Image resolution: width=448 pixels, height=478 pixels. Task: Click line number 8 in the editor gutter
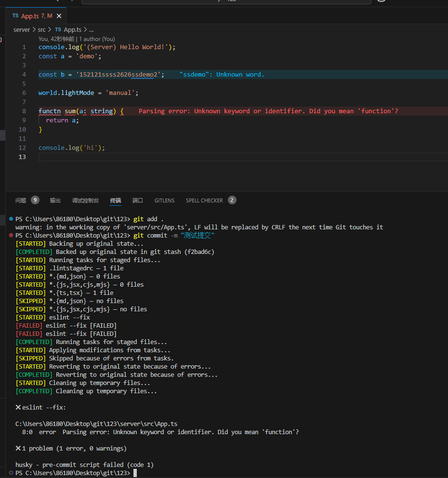pyautogui.click(x=24, y=111)
